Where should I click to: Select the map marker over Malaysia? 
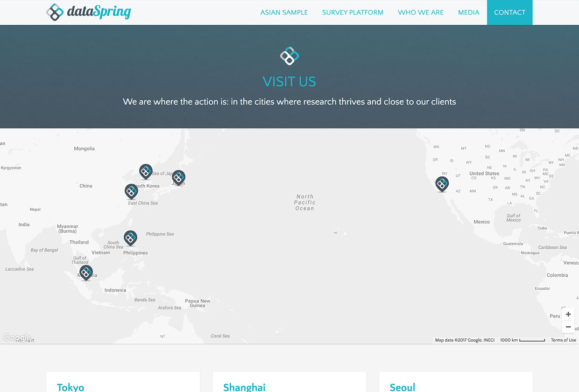pos(86,272)
